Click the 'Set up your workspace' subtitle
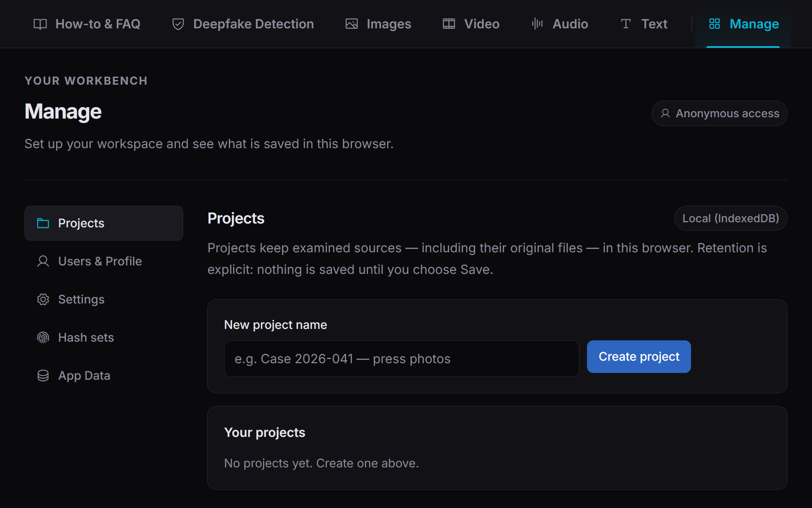 click(209, 144)
